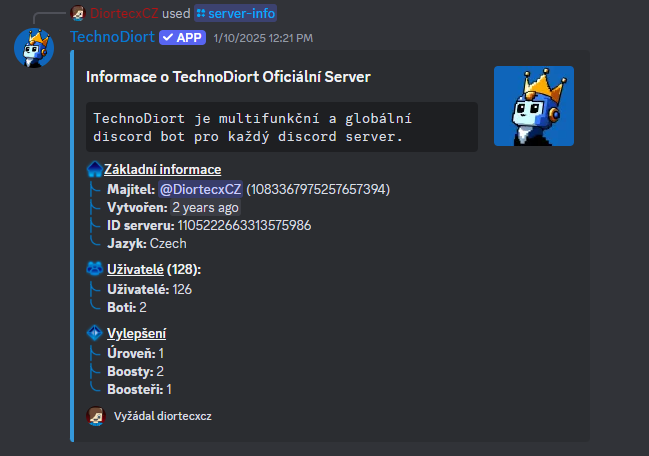The image size is (649, 456).
Task: Click the slash command icon before server-info
Action: [200, 14]
